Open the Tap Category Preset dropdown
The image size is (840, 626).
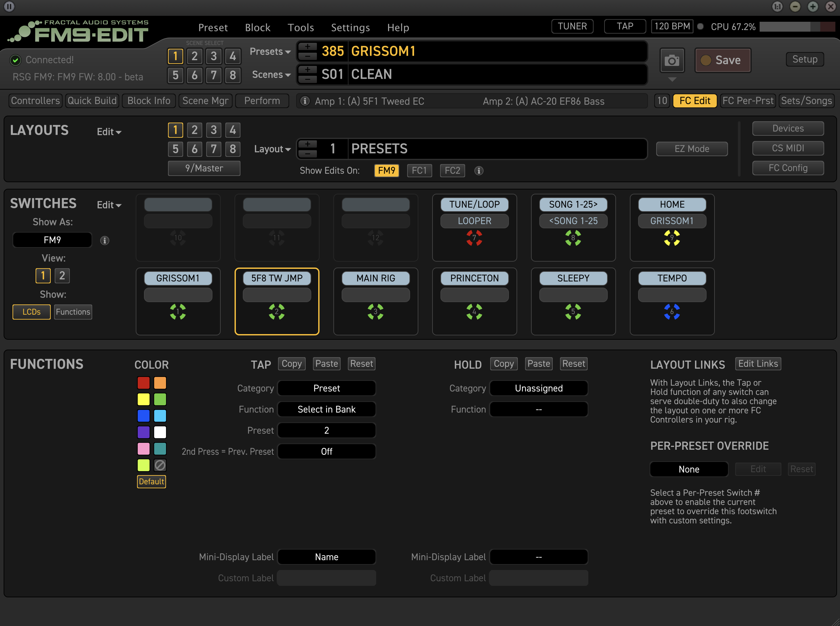pos(326,388)
